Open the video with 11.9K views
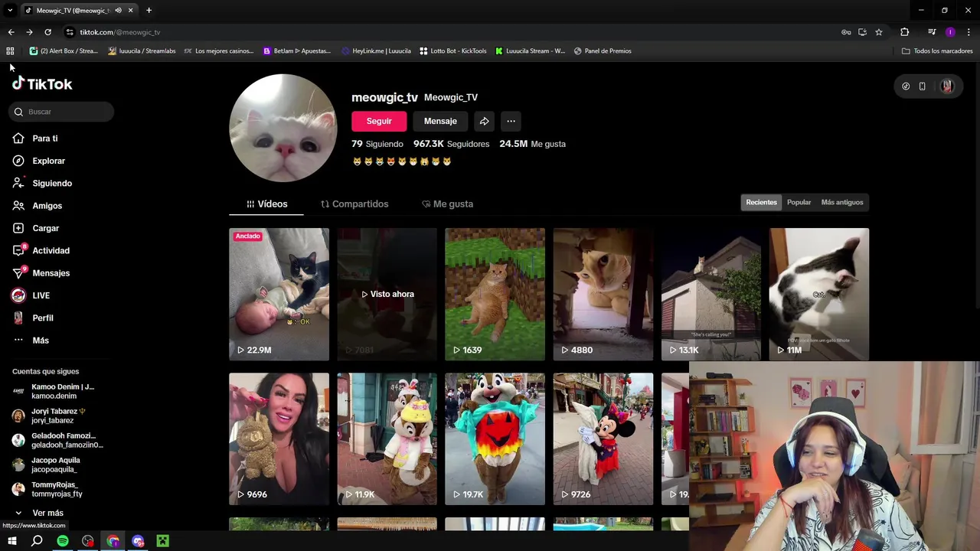 coord(387,439)
